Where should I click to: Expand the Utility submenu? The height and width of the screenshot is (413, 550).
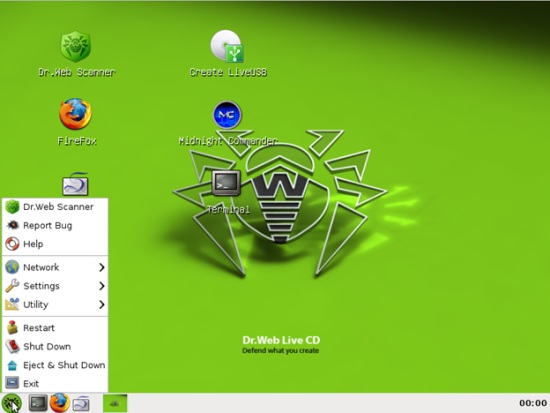tap(55, 305)
